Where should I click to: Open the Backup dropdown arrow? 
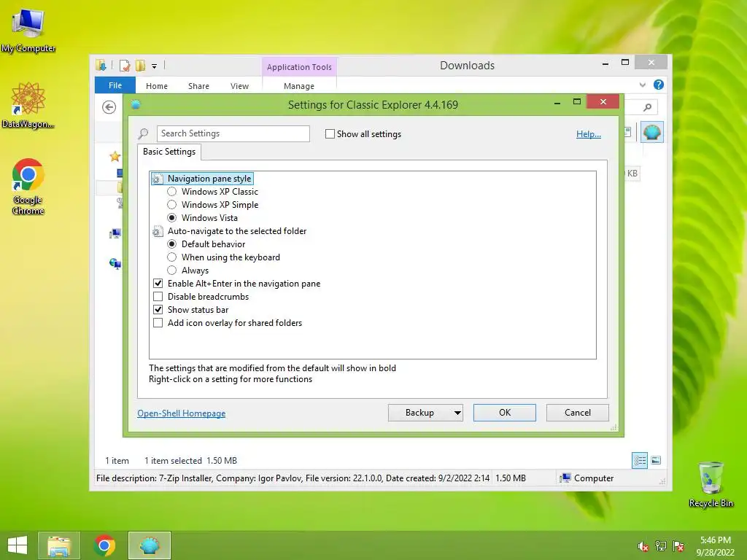point(457,413)
